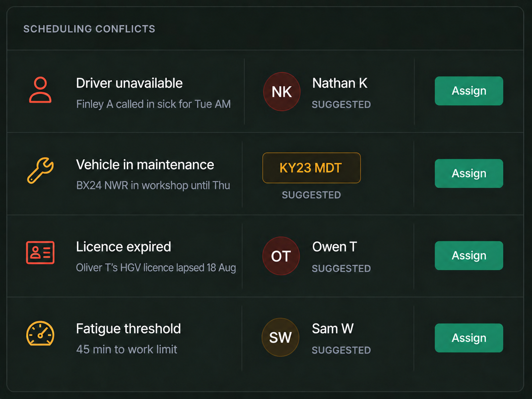Screen dimensions: 532x399
Task: Click 'Finley A called in sick for Tue AM'
Action: coord(154,104)
